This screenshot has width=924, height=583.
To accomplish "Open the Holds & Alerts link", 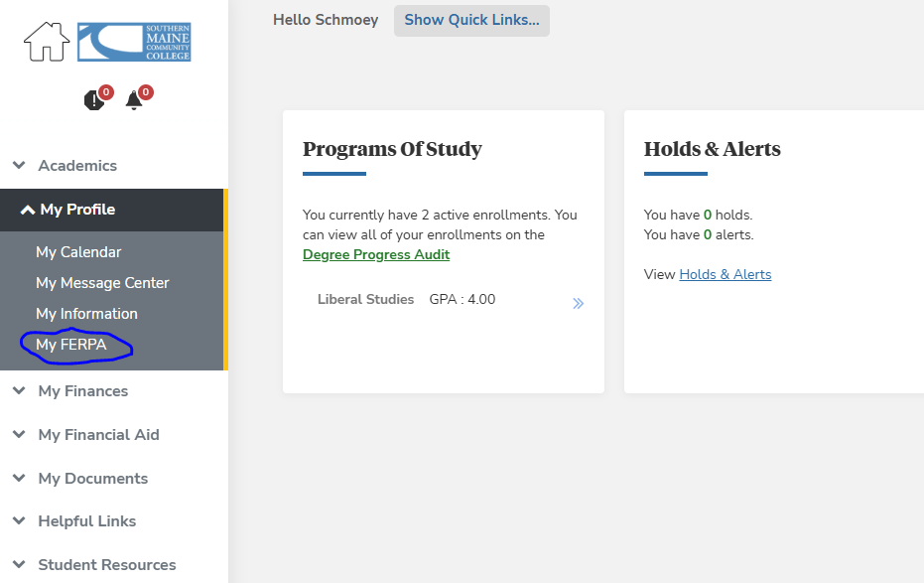I will click(726, 275).
